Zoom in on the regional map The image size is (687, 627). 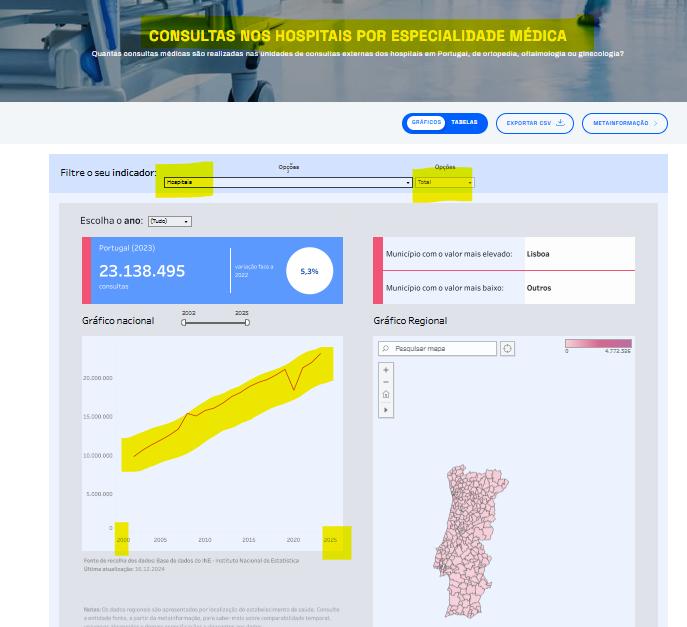tap(386, 370)
